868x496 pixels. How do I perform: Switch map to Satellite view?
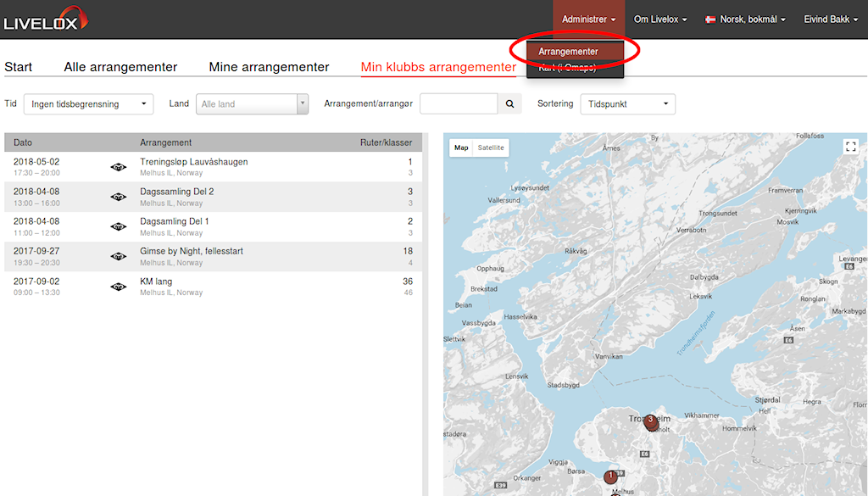(x=491, y=148)
